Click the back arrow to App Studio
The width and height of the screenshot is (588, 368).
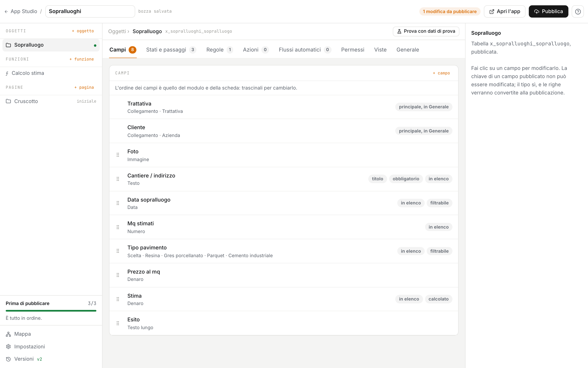[6, 11]
